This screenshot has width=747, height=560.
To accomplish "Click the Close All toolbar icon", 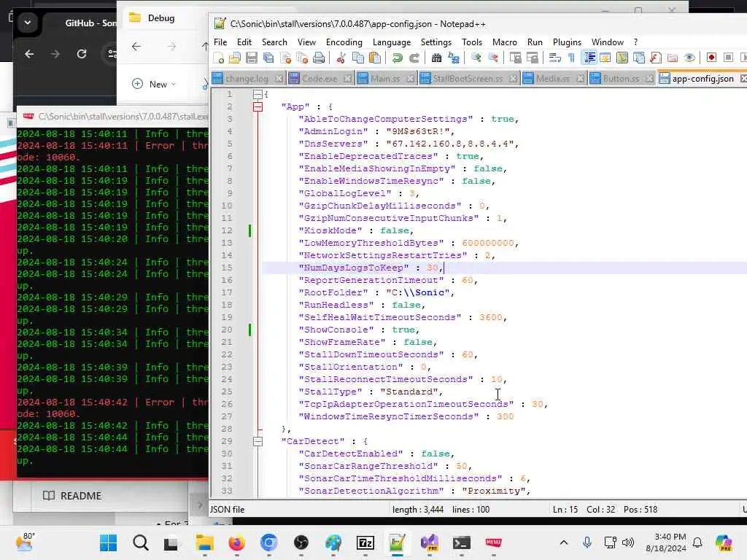I will (302, 58).
